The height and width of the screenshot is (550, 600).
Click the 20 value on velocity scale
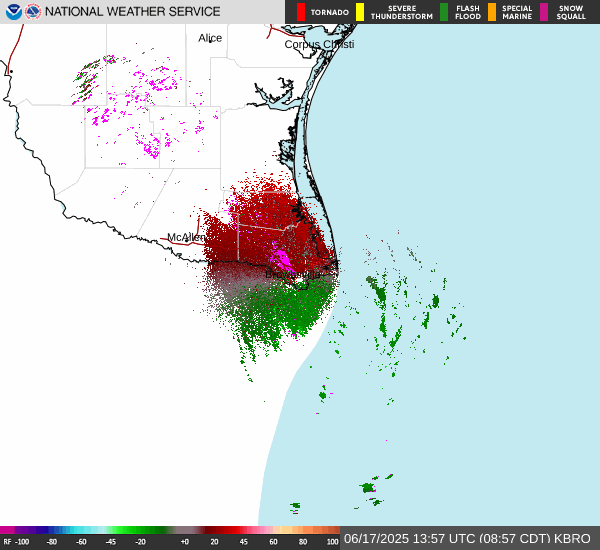click(x=214, y=542)
